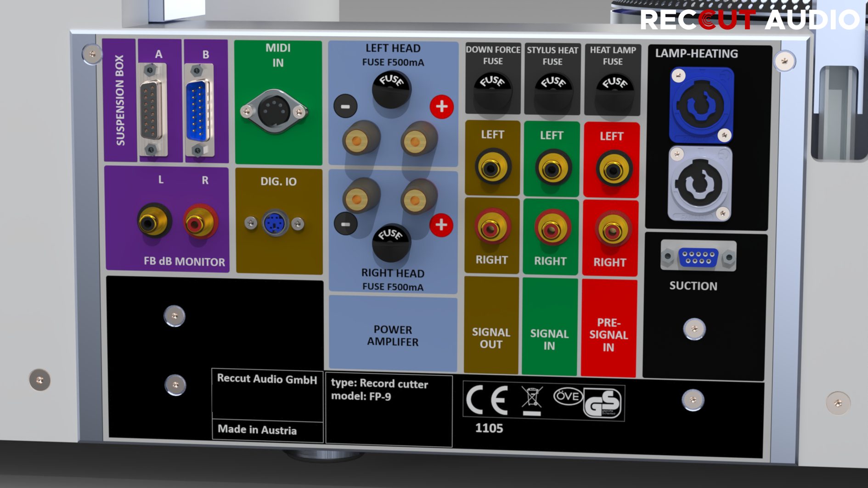Click the blue DIG. IO connector
Image resolution: width=868 pixels, height=488 pixels.
click(274, 224)
